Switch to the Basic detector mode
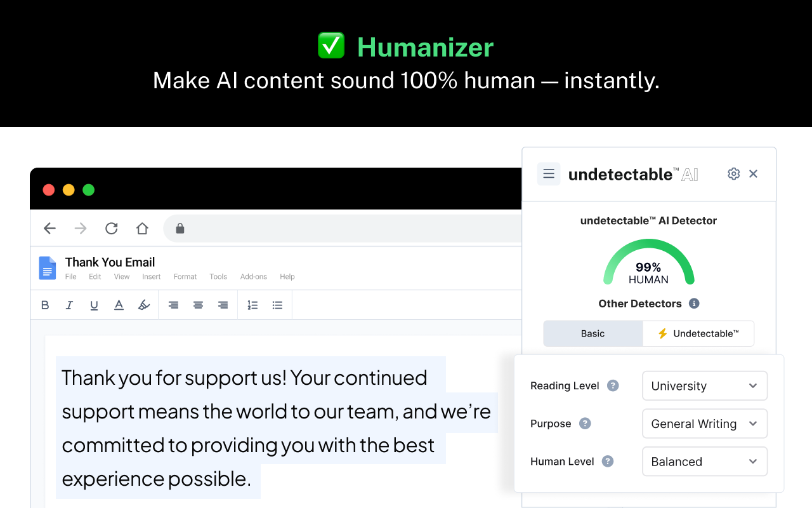Screen dimensions: 812x508 (593, 333)
